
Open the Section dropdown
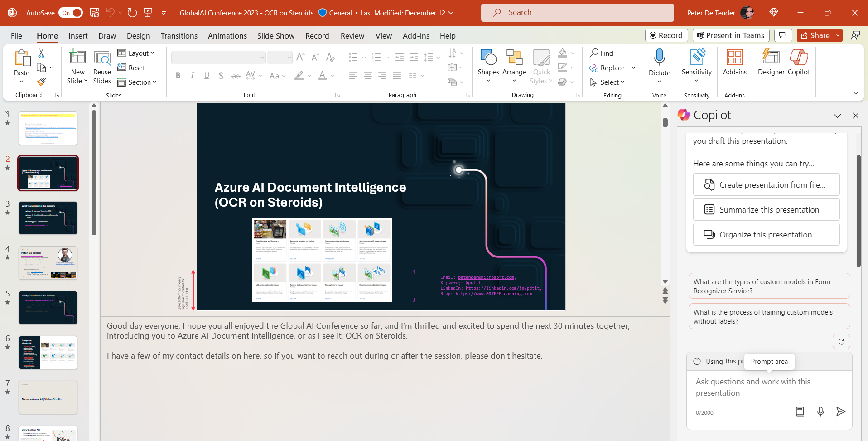137,82
